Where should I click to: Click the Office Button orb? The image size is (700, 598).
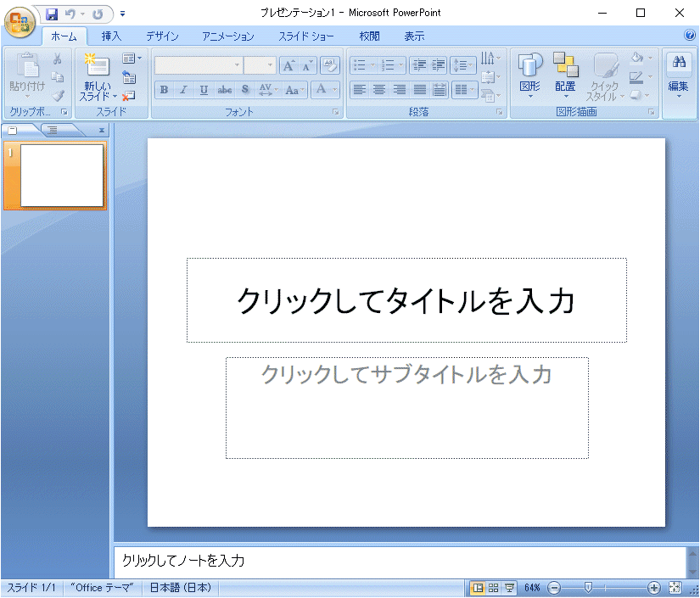(19, 22)
